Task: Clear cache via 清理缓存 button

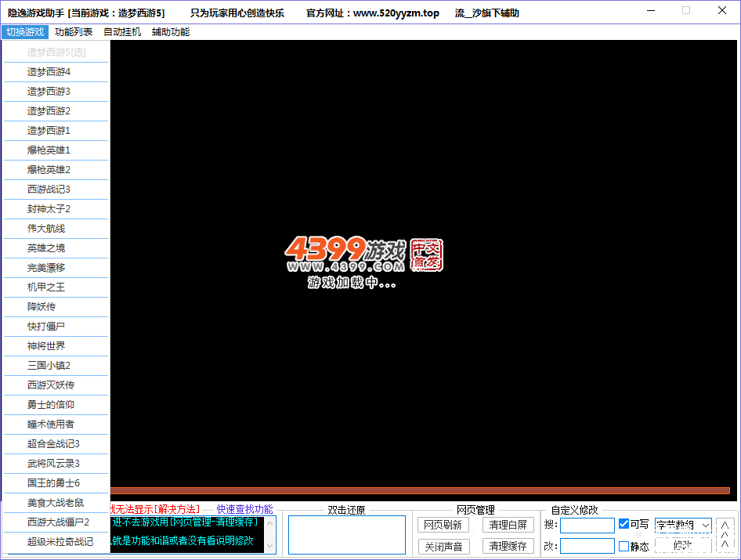Action: (508, 547)
